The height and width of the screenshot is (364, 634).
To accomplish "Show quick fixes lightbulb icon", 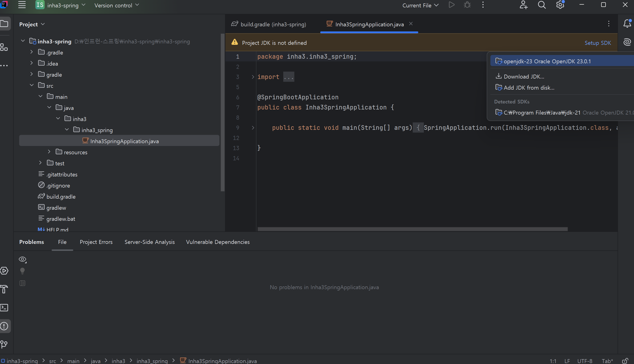I will click(x=22, y=271).
